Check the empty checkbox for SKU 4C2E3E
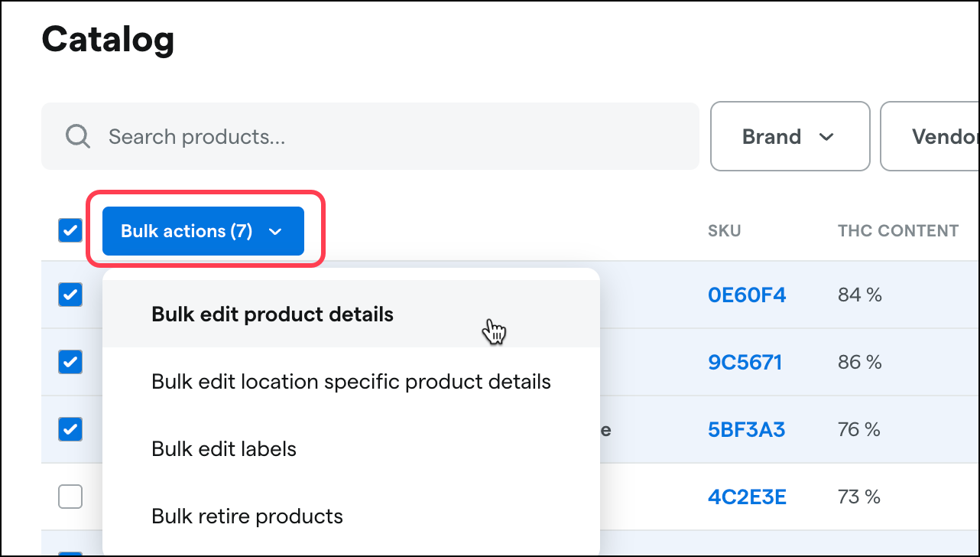980x557 pixels. click(x=70, y=497)
